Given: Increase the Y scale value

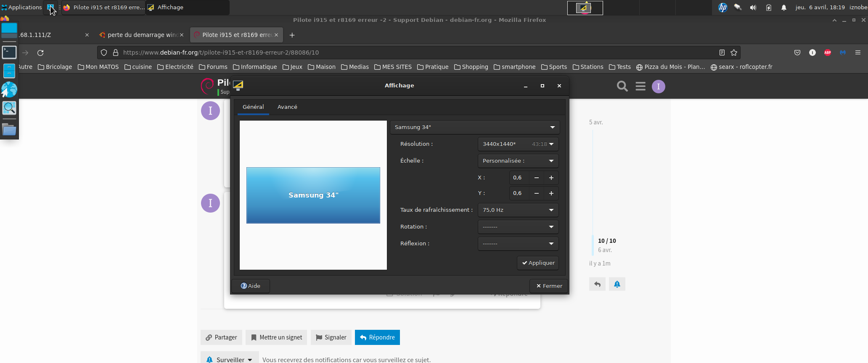Looking at the screenshot, I should 551,193.
